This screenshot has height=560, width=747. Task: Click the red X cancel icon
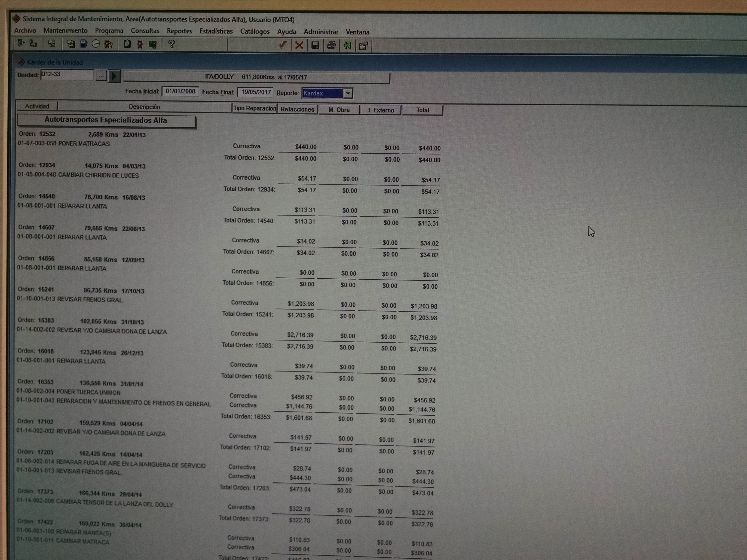tap(299, 45)
